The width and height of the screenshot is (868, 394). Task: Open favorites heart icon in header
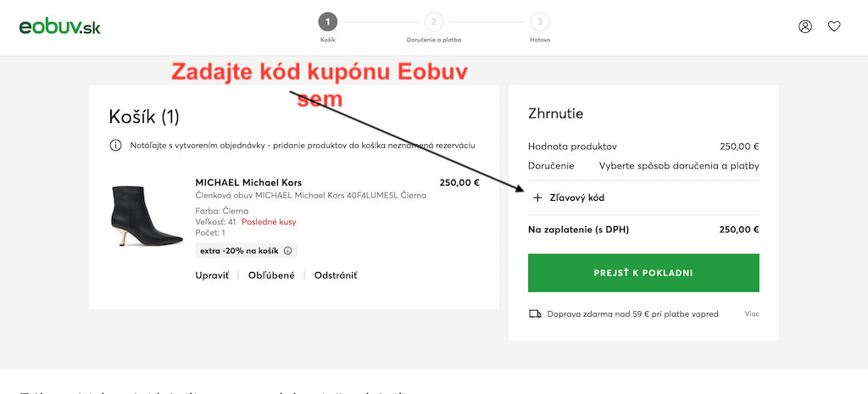pyautogui.click(x=834, y=26)
